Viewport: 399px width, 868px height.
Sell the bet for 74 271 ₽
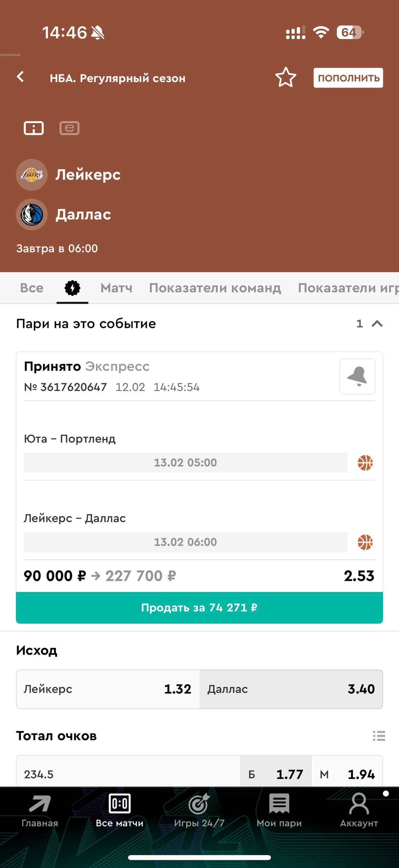click(199, 608)
